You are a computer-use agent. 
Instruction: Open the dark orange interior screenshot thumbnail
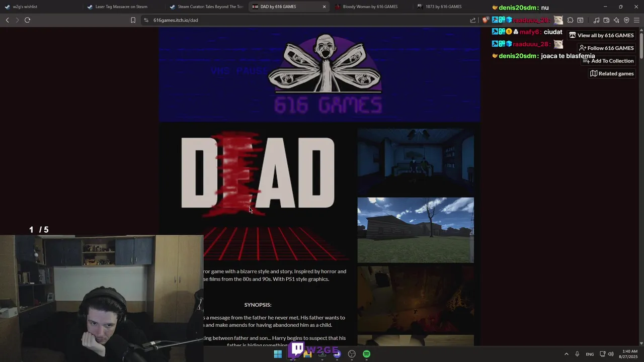click(x=416, y=299)
